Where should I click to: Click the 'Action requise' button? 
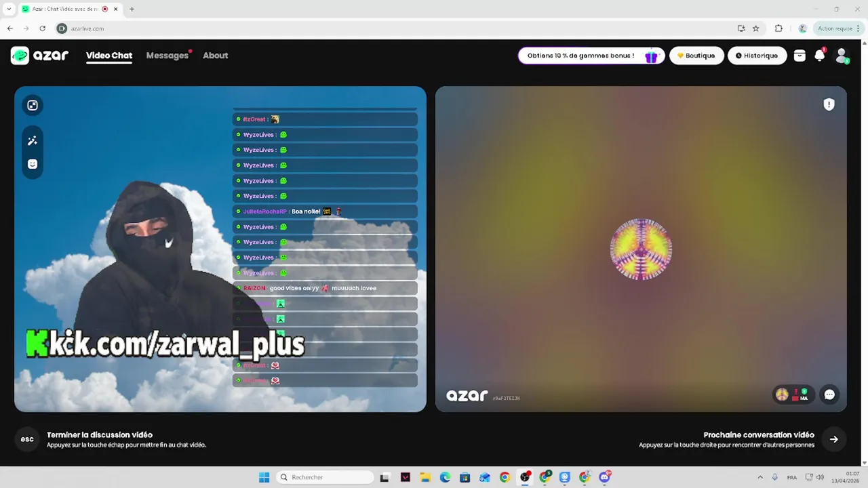click(838, 28)
